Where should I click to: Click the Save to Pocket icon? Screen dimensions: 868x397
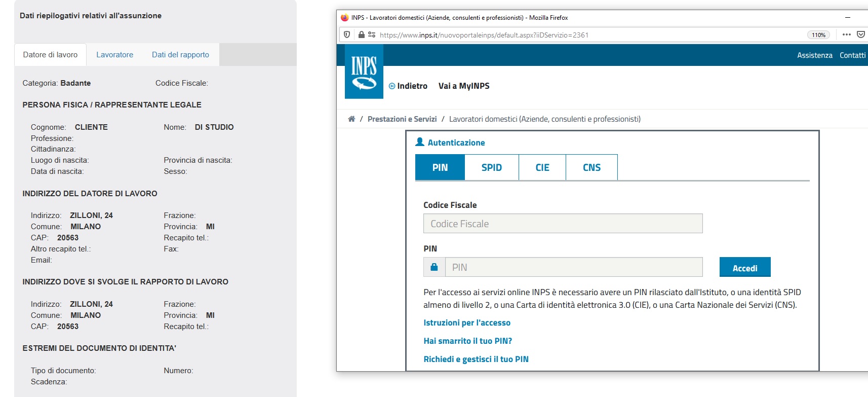point(860,34)
